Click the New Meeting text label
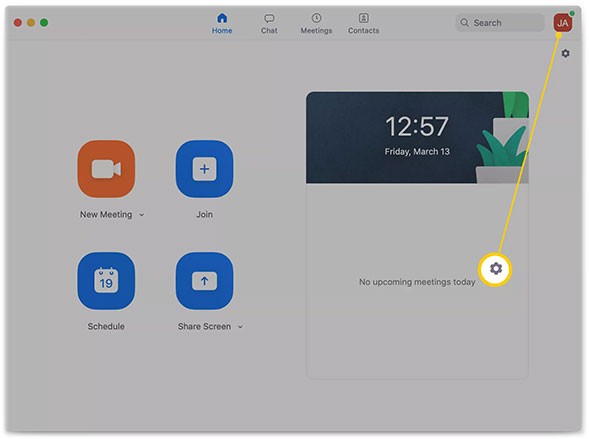 pos(106,214)
